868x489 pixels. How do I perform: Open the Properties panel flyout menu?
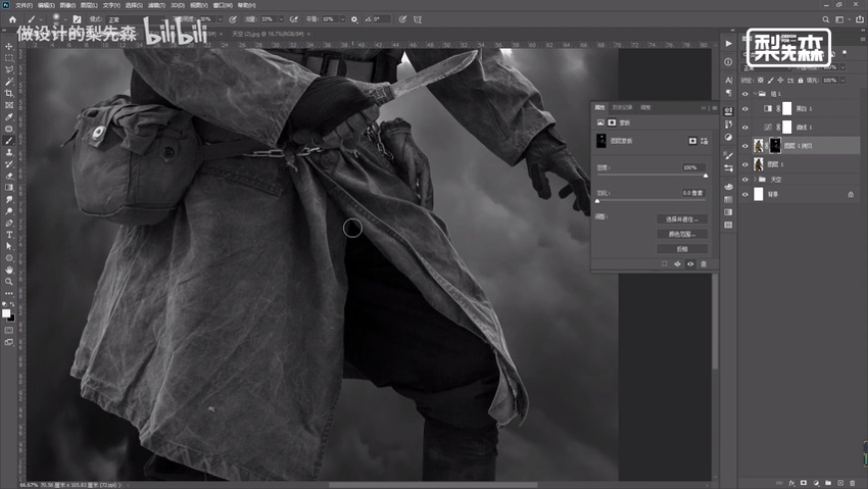click(714, 108)
